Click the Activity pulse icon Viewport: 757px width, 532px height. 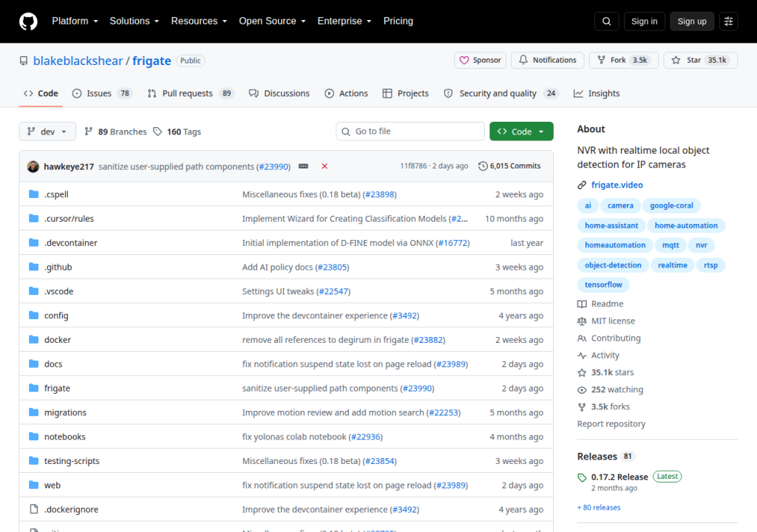pyautogui.click(x=582, y=355)
